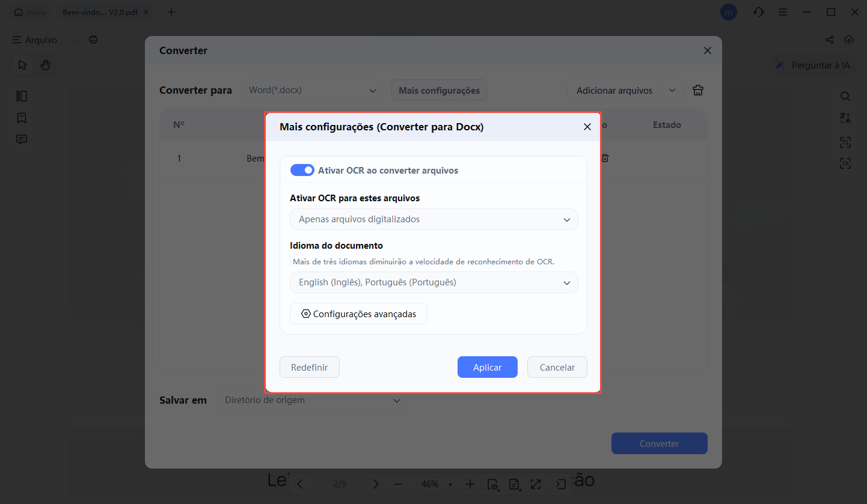Upload document to cloud
867x504 pixels.
point(849,40)
